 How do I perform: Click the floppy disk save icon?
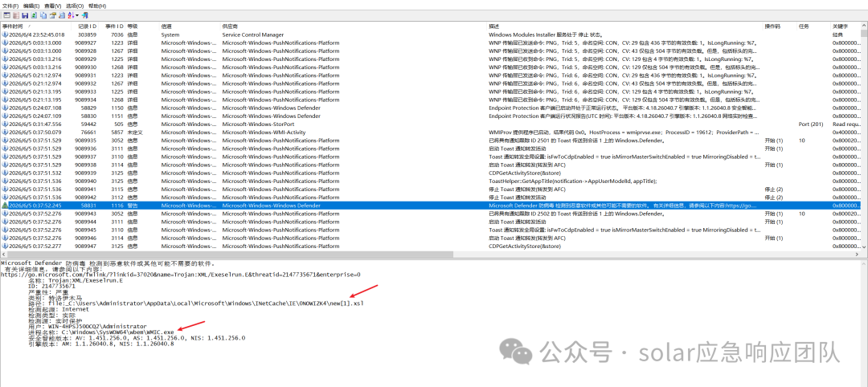click(x=25, y=15)
